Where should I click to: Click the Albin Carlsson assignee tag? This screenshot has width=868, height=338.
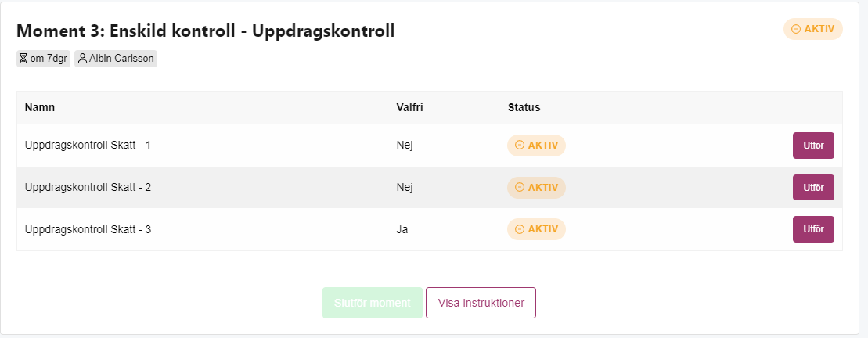[116, 59]
